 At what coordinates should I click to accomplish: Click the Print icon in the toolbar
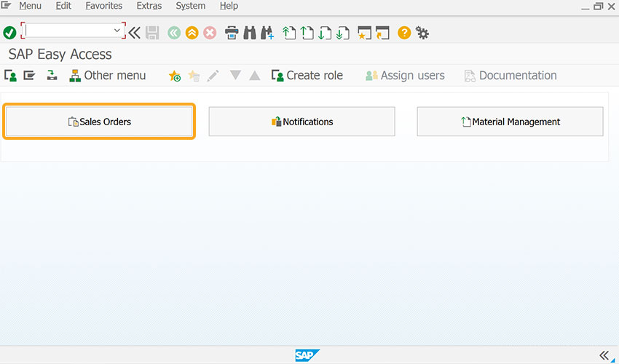click(232, 33)
